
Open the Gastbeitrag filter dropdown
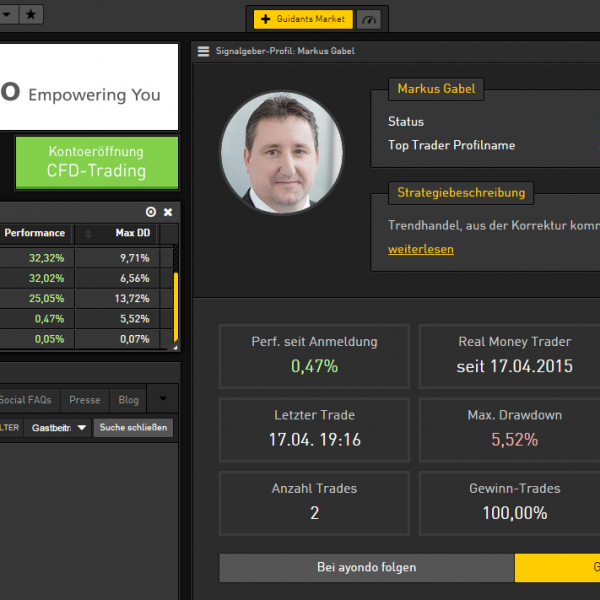pos(57,428)
